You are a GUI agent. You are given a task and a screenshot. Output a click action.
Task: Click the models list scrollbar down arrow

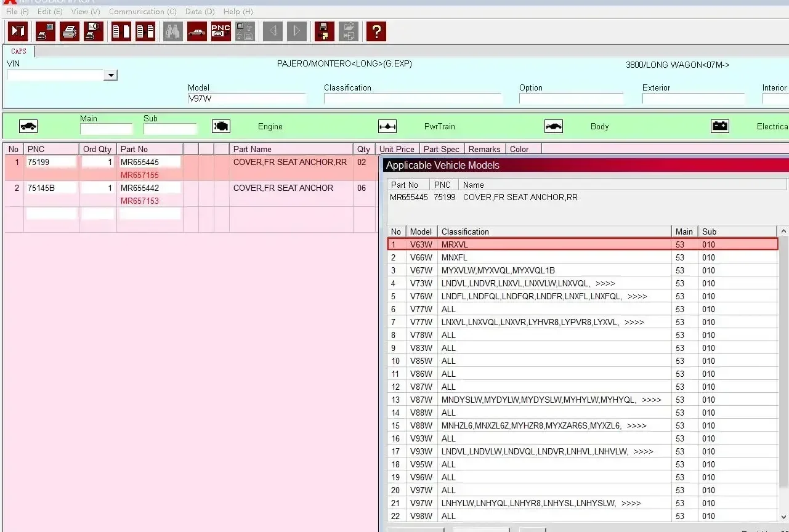783,517
